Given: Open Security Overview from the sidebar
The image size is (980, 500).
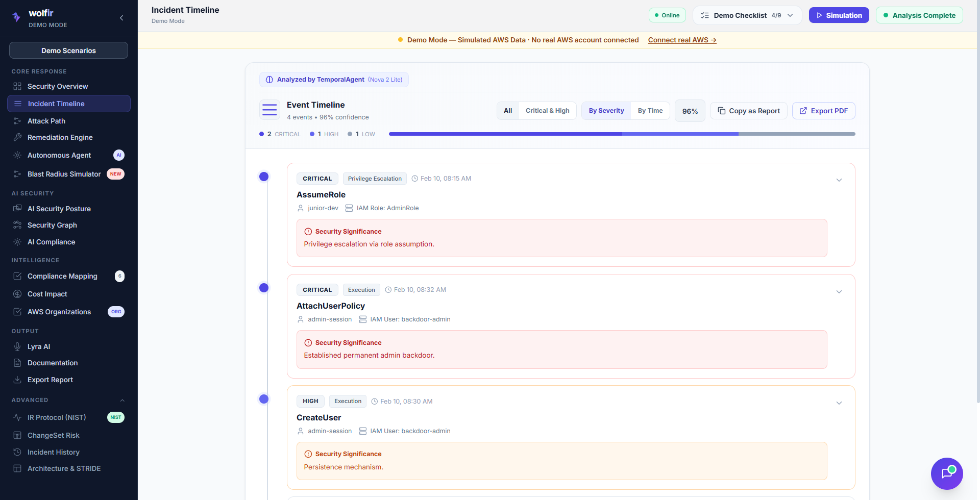Looking at the screenshot, I should [69, 86].
